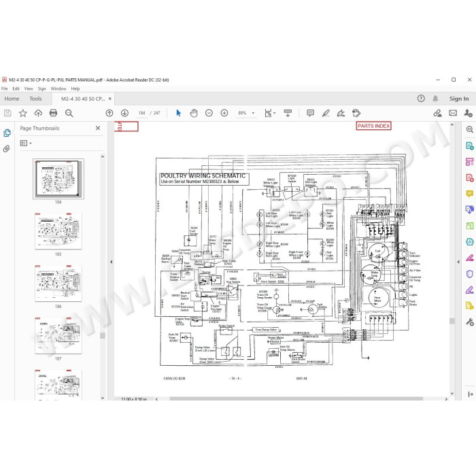Viewport: 476px width, 476px height.
Task: Close the Page Thumbnails panel
Action: [x=98, y=128]
